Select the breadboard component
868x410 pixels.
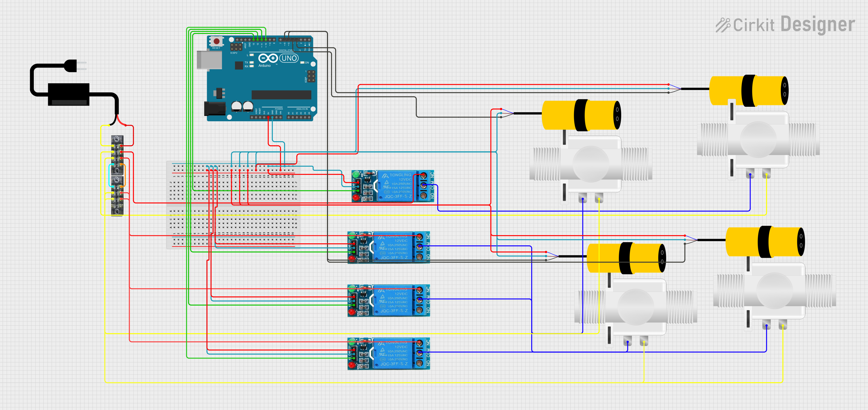[x=233, y=205]
